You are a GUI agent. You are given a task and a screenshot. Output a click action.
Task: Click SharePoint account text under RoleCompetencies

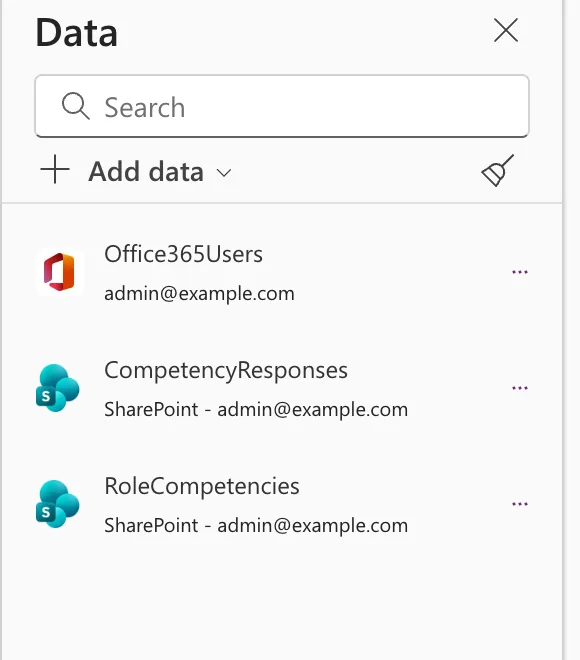[256, 525]
